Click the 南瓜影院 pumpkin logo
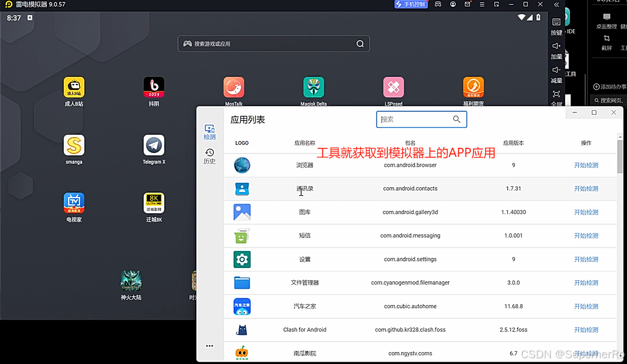The width and height of the screenshot is (627, 364). point(242,353)
